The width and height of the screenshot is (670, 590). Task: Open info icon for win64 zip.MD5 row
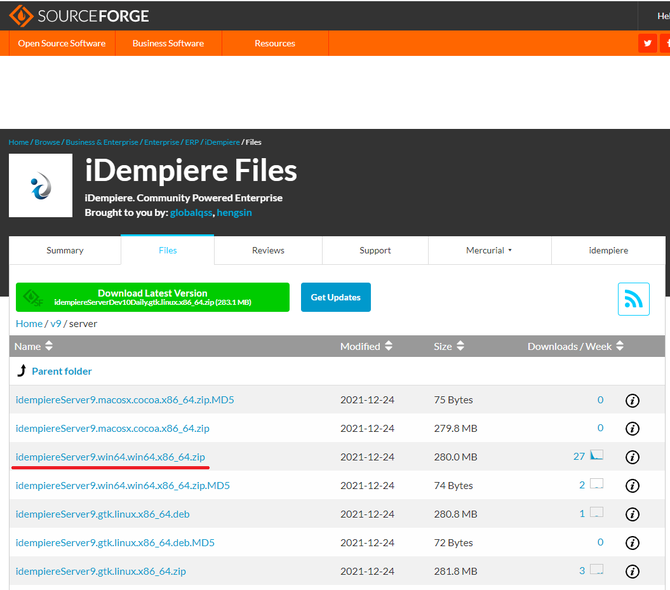(x=632, y=486)
